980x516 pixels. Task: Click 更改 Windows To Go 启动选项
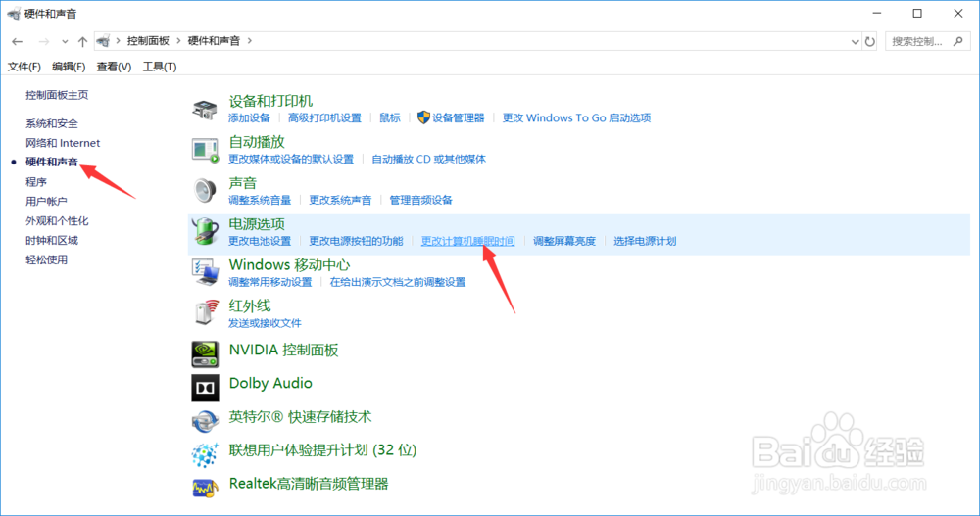(x=576, y=118)
